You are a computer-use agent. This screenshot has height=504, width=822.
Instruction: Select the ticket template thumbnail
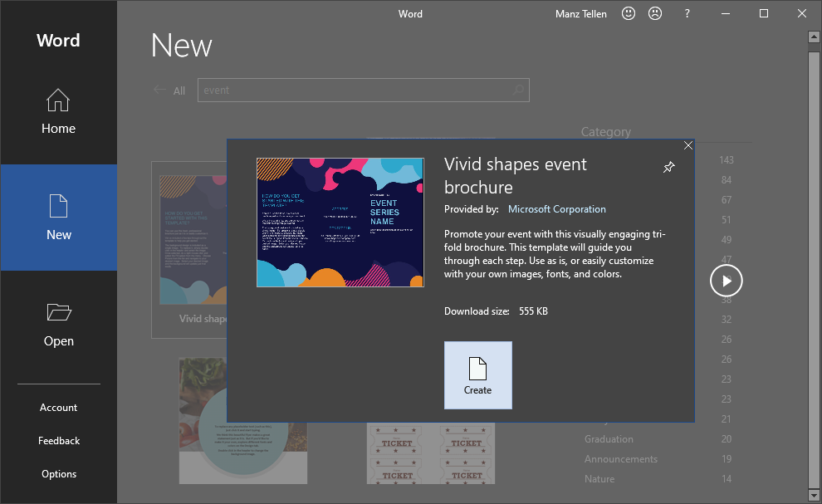431,453
